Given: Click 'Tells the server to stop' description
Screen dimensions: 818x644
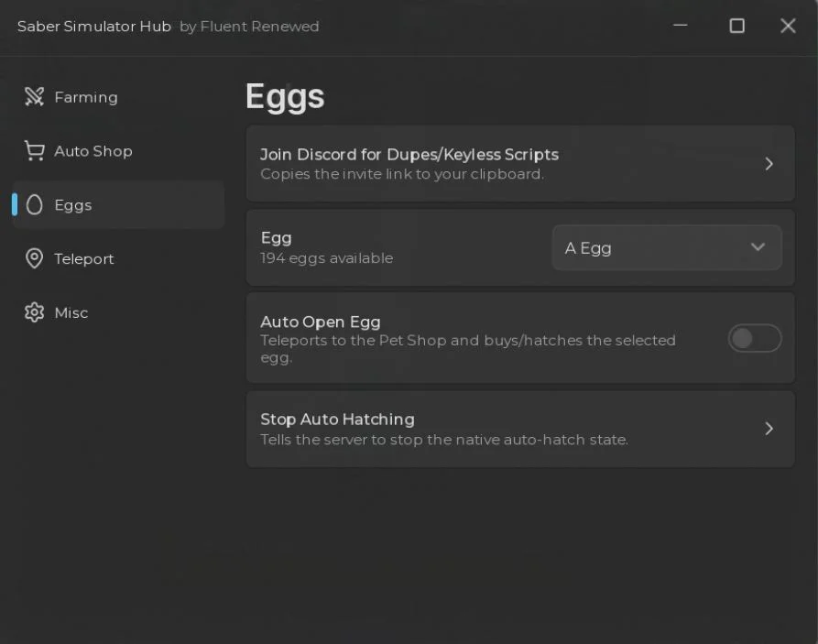Looking at the screenshot, I should coord(444,440).
